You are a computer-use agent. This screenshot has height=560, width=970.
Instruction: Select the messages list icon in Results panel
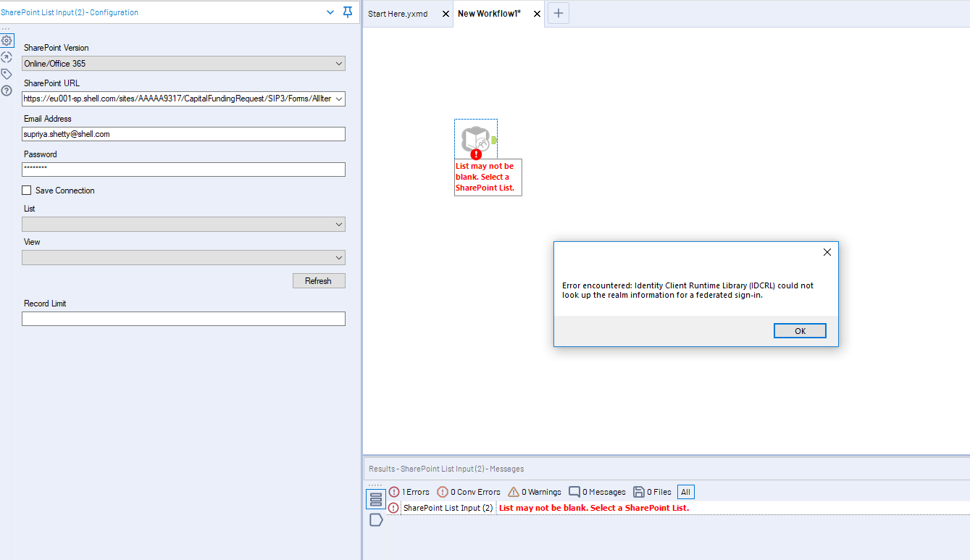pos(375,500)
